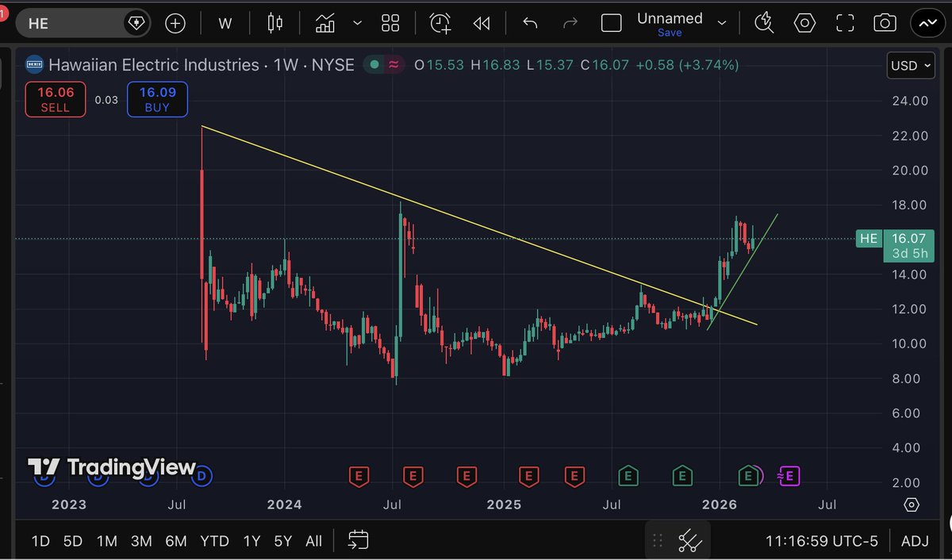Click the L15.37 low value
Image resolution: width=952 pixels, height=560 pixels.
(551, 64)
